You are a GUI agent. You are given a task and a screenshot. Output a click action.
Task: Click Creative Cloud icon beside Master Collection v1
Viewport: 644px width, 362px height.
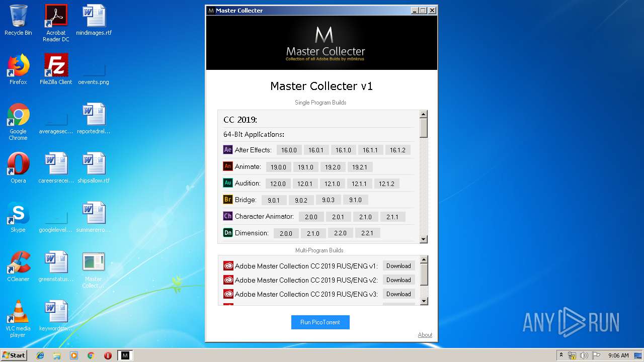pos(228,266)
